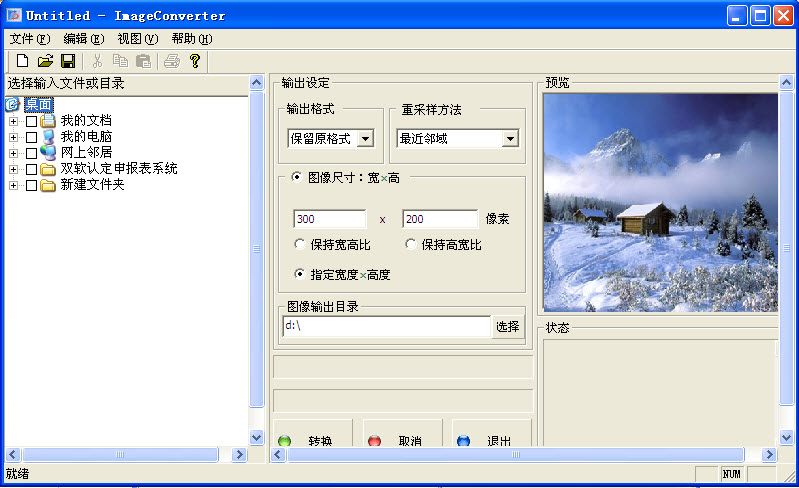Select the 指定宽度×高度 radio button
This screenshot has height=488, width=799.
point(300,274)
